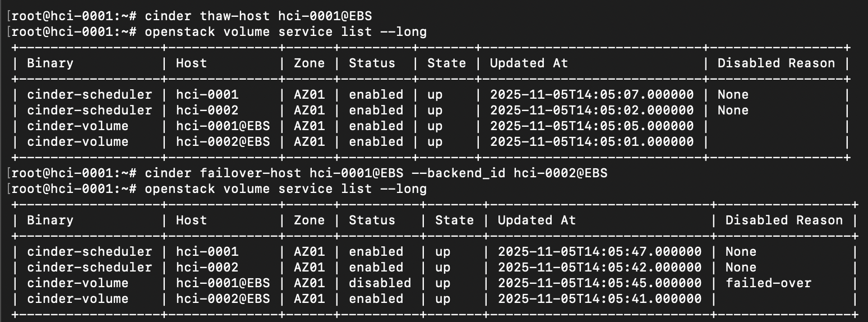868x322 pixels.
Task: Click the Updated At header in the first table
Action: (x=529, y=63)
